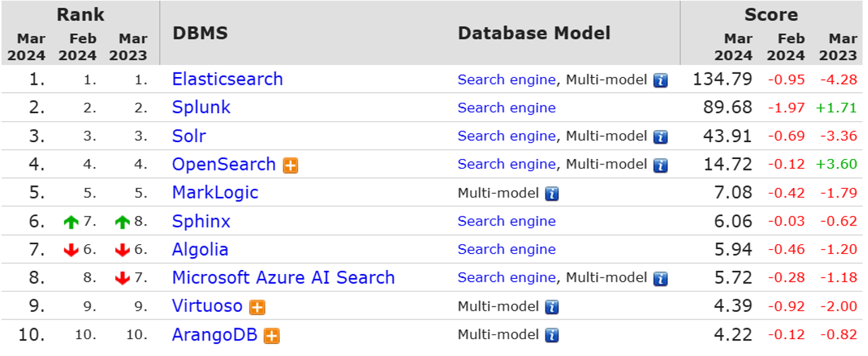The image size is (868, 356).
Task: Open the MarkLogic DBMS link
Action: (216, 193)
